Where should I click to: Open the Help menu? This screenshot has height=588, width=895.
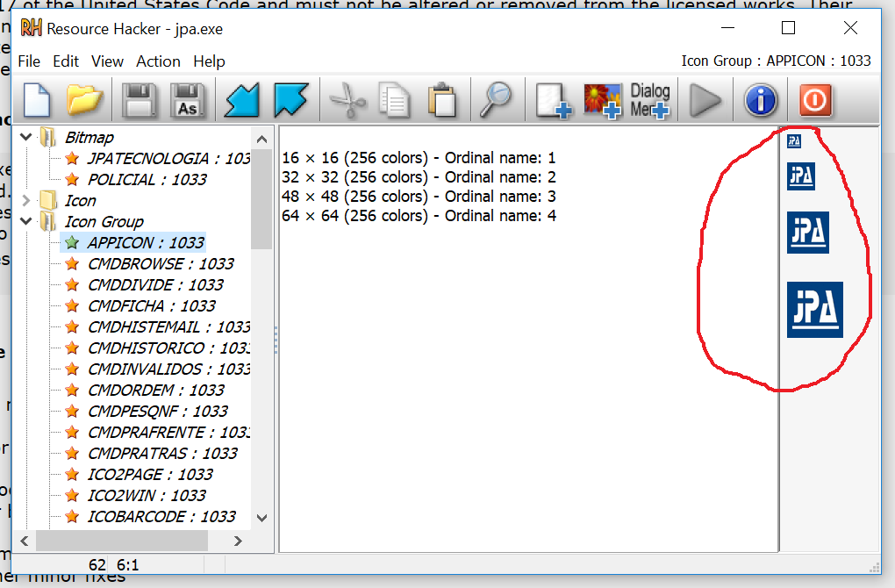click(209, 61)
